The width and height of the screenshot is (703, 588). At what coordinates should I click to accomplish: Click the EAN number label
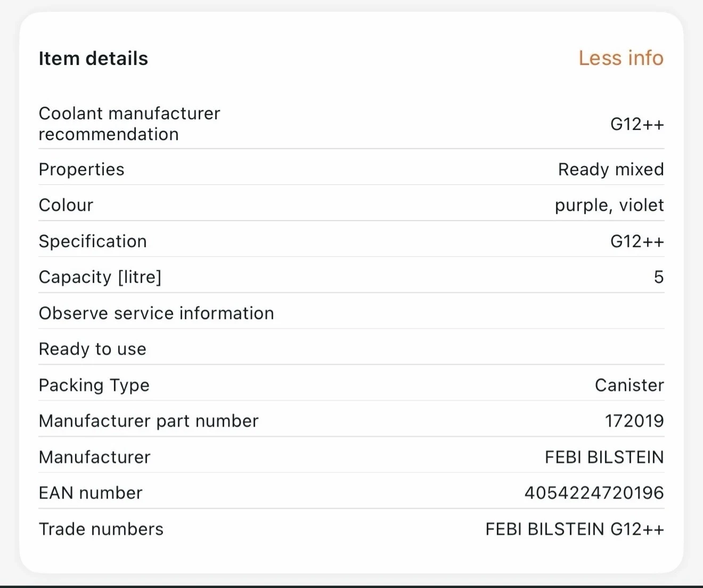coord(91,493)
